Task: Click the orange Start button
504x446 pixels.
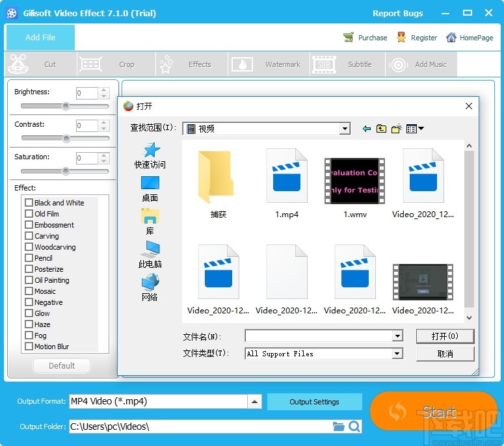Action: [434, 411]
